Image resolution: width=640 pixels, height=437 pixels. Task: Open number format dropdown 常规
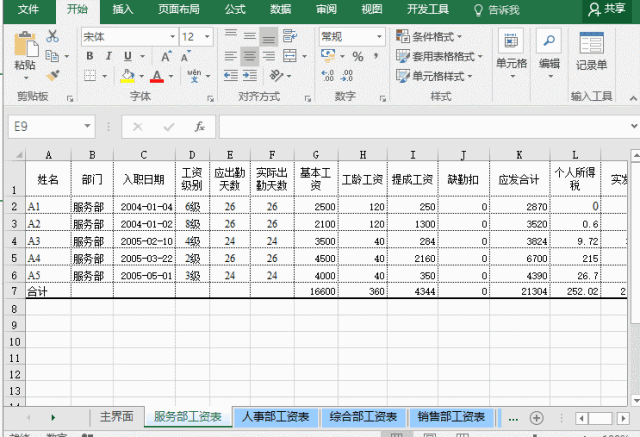click(x=379, y=37)
